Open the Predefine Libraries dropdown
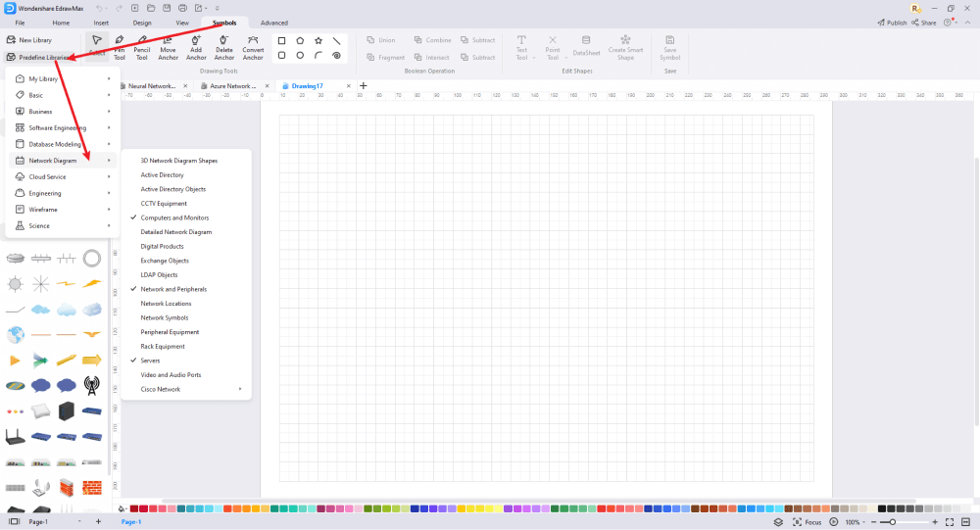980x530 pixels. point(39,58)
